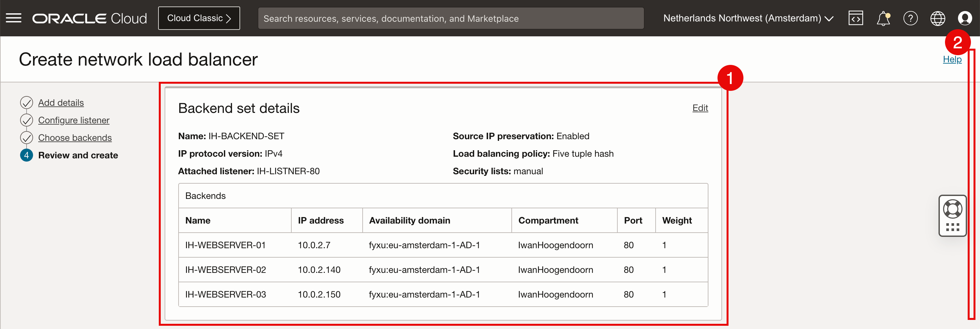Open the language globe icon
The width and height of the screenshot is (980, 329).
[x=938, y=18]
